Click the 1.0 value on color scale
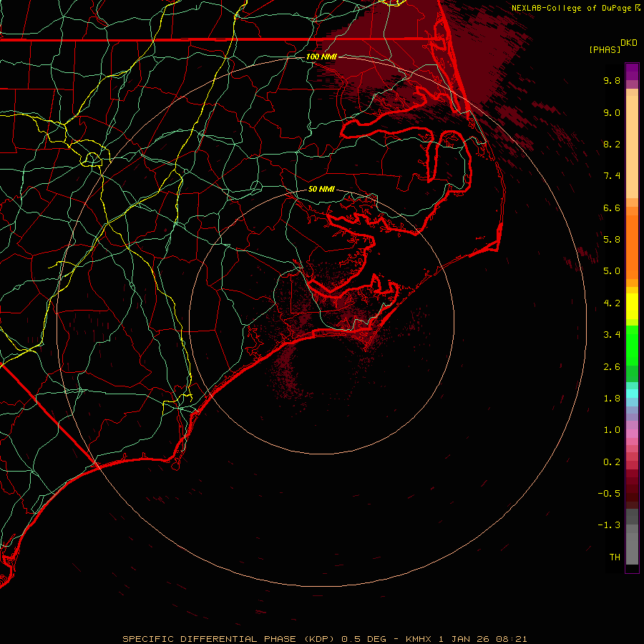 pos(612,430)
